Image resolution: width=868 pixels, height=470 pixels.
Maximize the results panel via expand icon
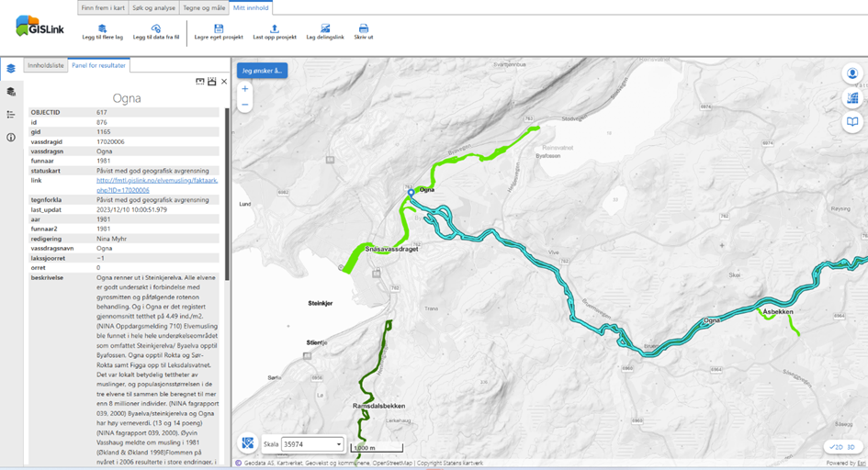(212, 82)
